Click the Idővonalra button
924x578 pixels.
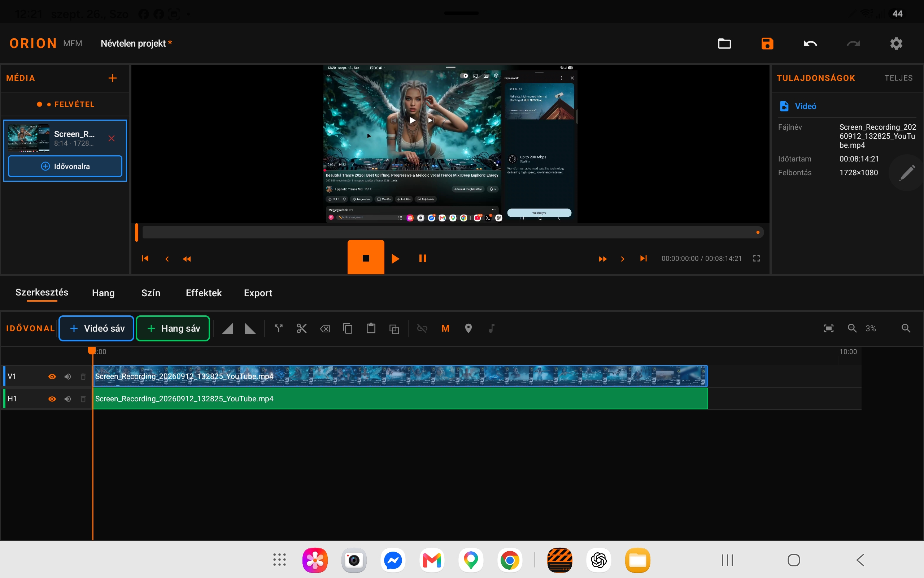point(65,166)
